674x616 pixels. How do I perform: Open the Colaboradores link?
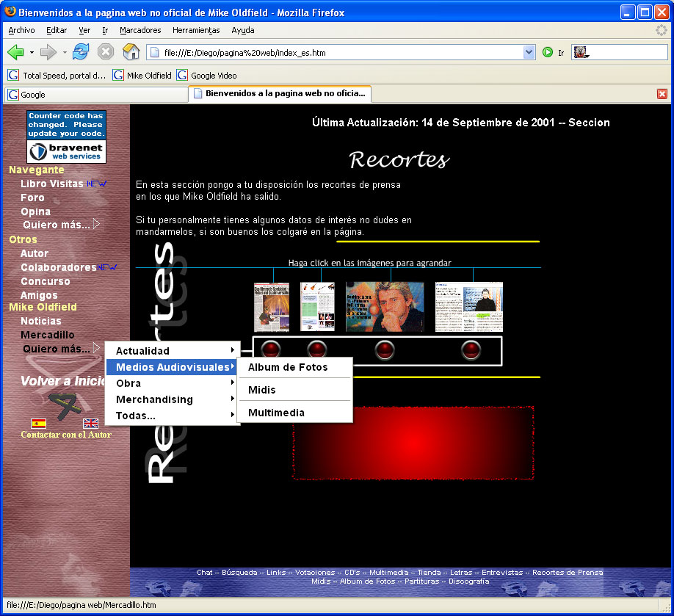[x=59, y=267]
